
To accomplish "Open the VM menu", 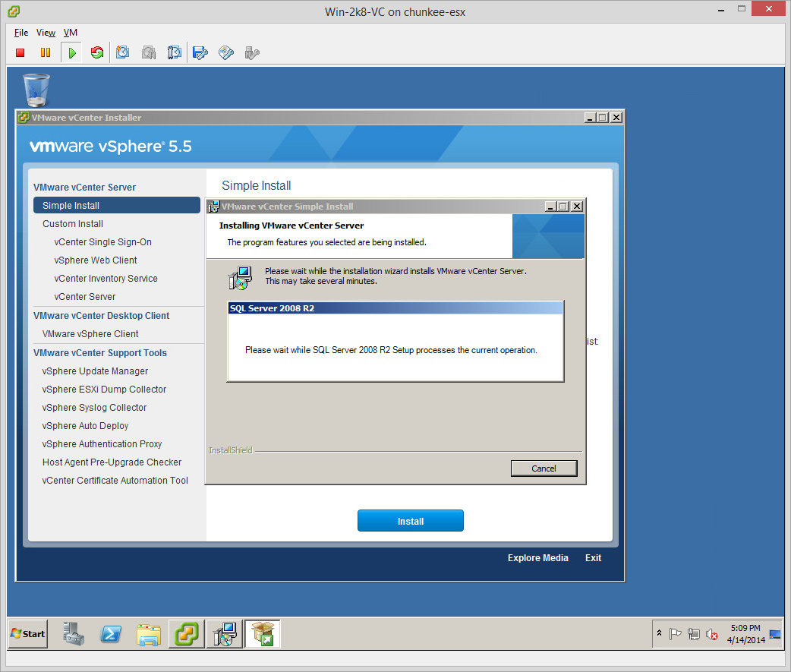I will 71,33.
